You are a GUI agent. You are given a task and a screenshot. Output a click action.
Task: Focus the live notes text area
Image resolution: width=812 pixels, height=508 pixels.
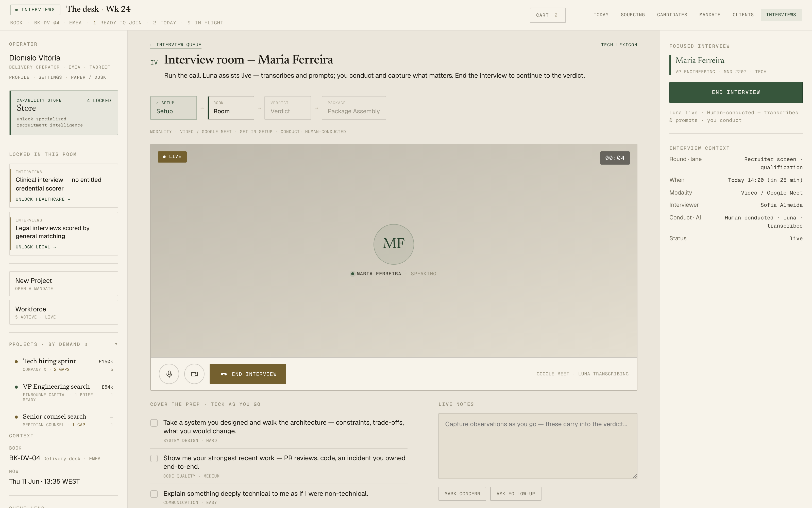tap(538, 446)
